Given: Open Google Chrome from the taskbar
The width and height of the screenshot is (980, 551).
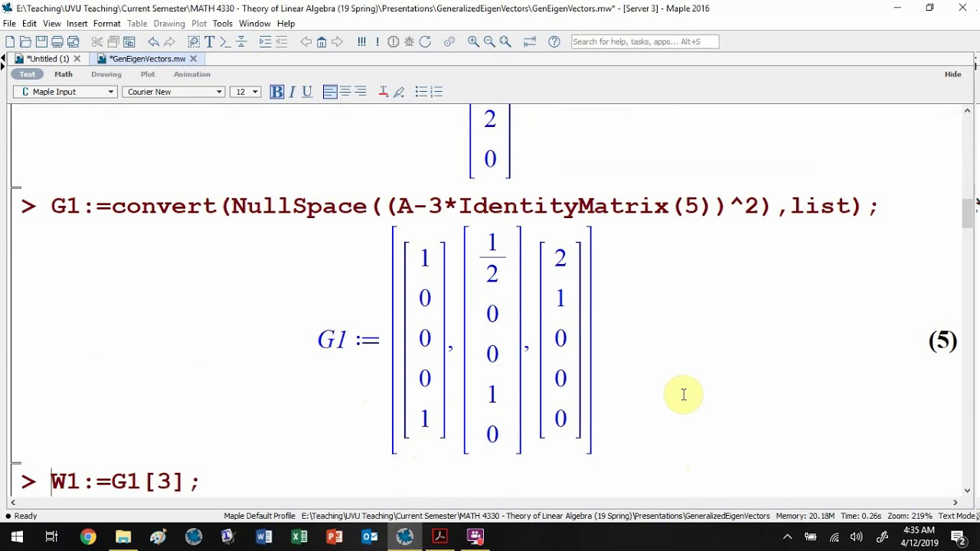Looking at the screenshot, I should pos(88,536).
